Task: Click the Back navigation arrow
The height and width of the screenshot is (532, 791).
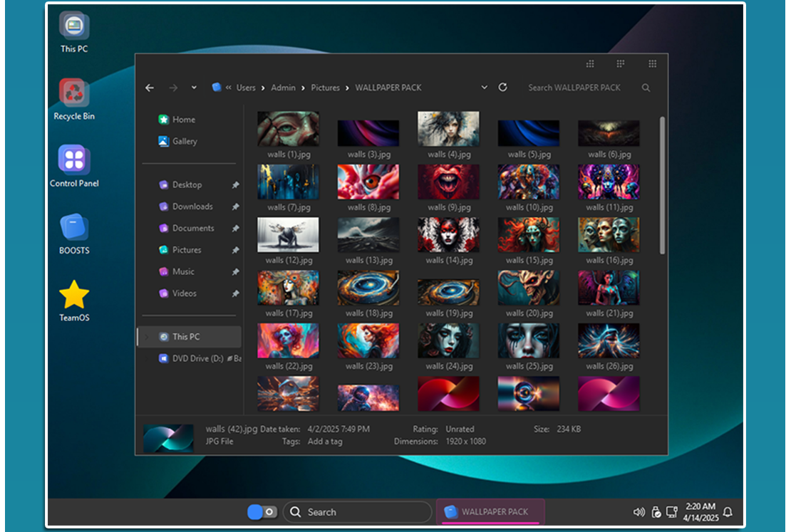Action: tap(150, 88)
